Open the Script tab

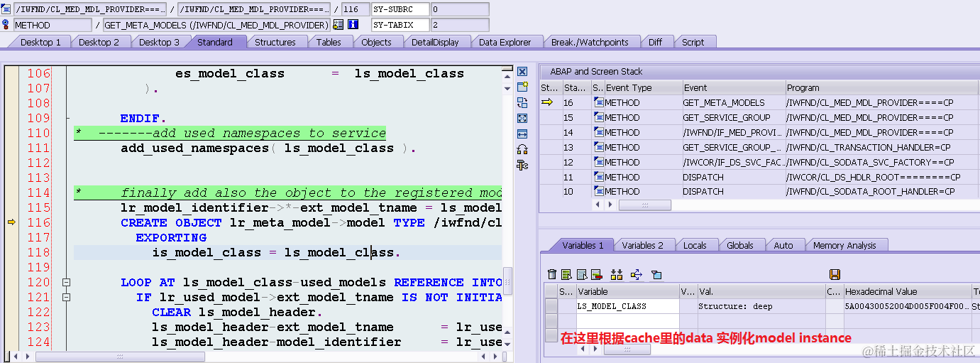(693, 42)
